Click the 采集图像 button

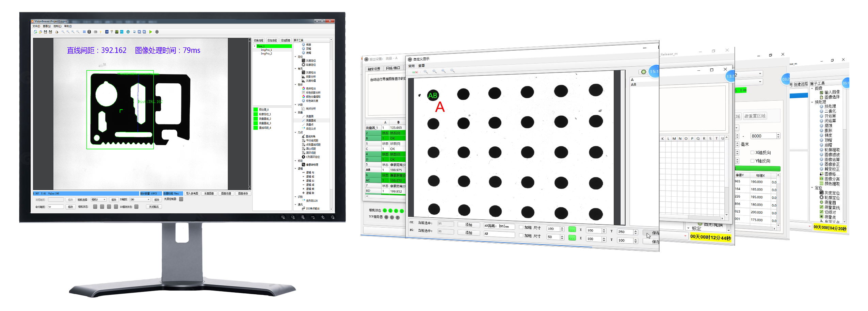[x=209, y=194]
